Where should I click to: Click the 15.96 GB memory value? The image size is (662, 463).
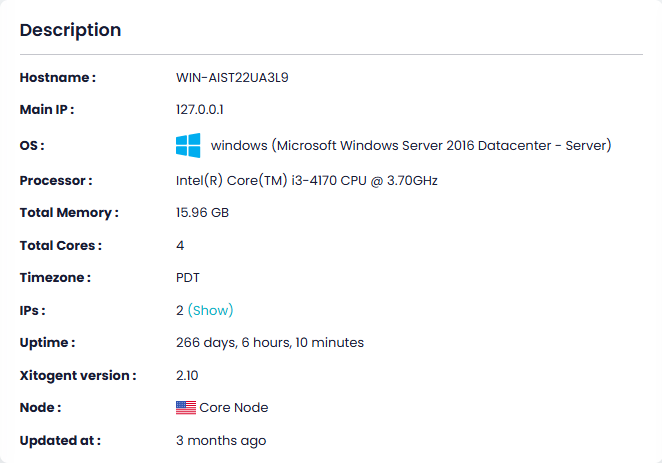click(x=202, y=213)
